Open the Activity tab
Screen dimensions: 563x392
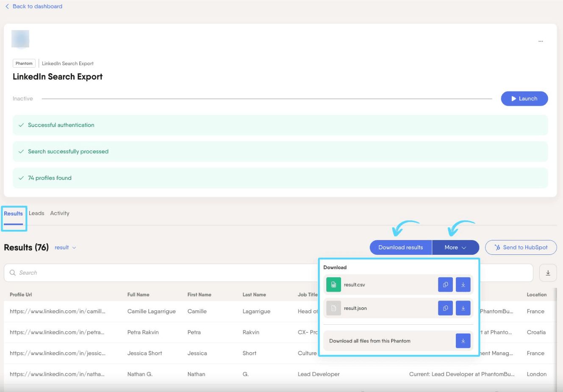[x=60, y=213]
